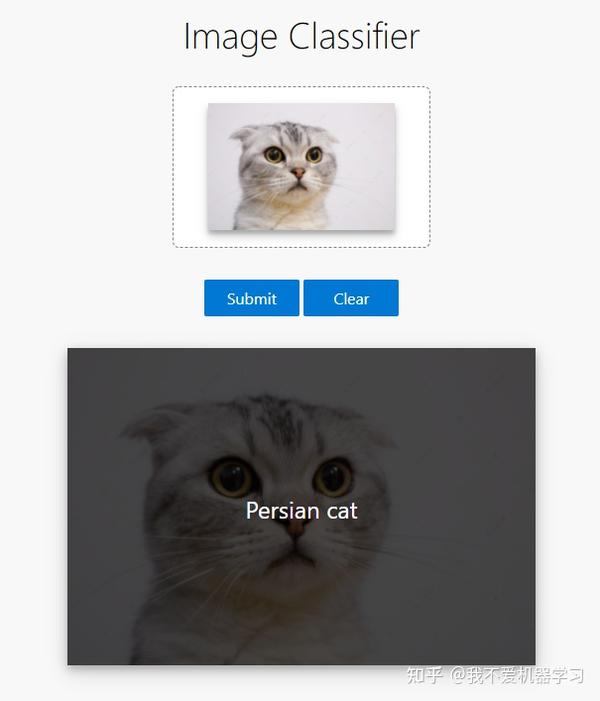The image size is (600, 701).
Task: Click the word cat in the result overlay
Action: (x=342, y=512)
